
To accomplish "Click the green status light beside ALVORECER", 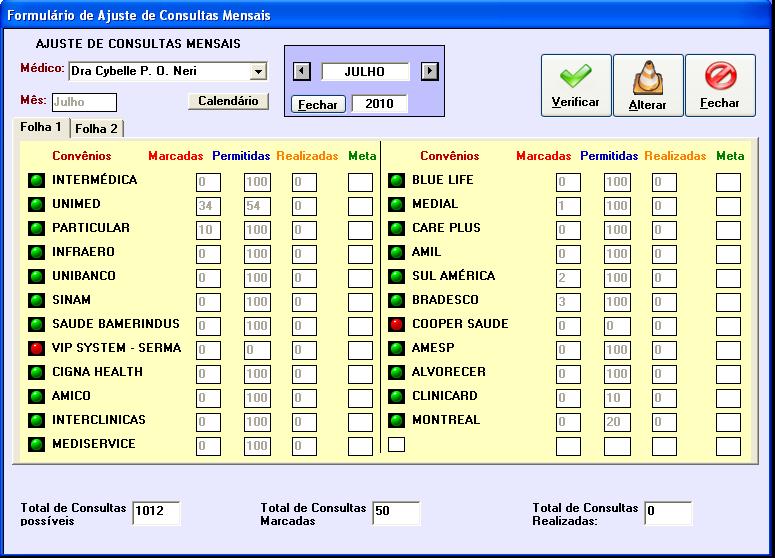I will 396,372.
